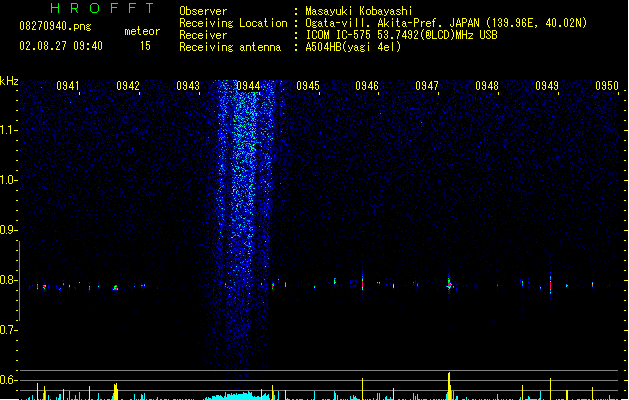Click the 0945 time marker
Screen dimensions: 629x400
coord(308,85)
